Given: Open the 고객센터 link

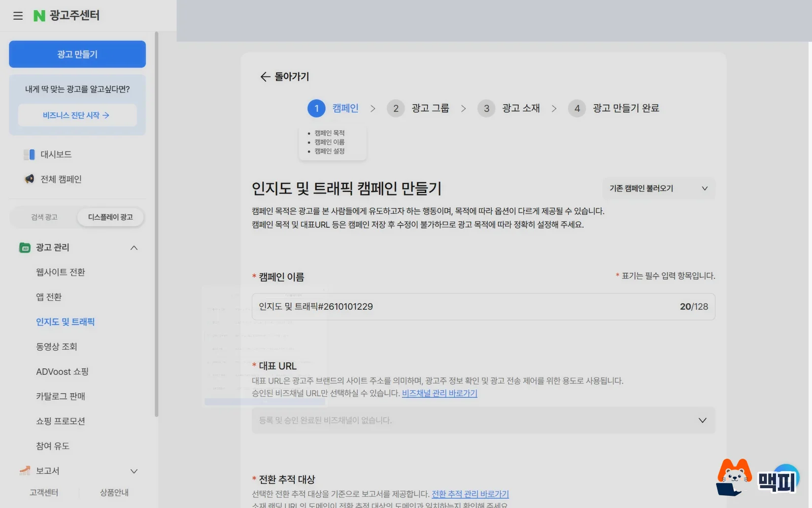Looking at the screenshot, I should [44, 493].
